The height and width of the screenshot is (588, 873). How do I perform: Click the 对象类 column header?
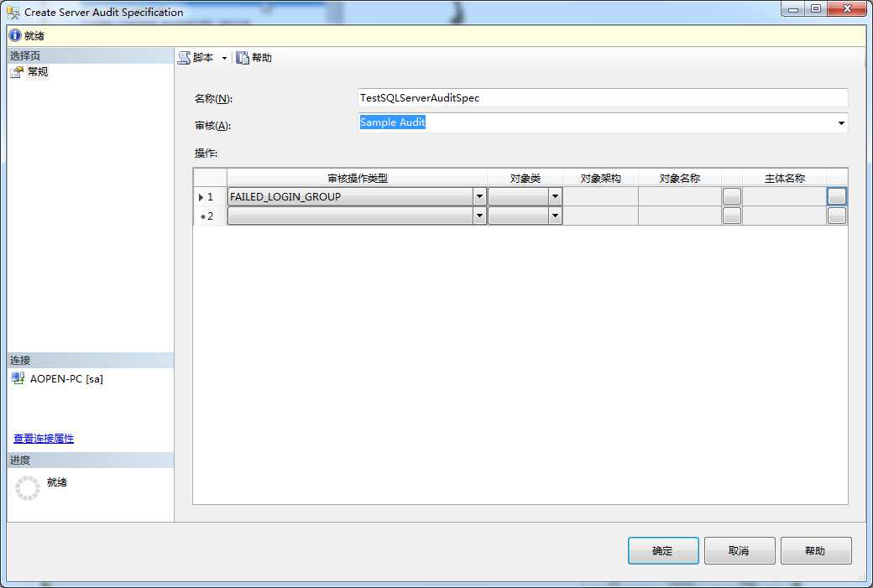[525, 178]
